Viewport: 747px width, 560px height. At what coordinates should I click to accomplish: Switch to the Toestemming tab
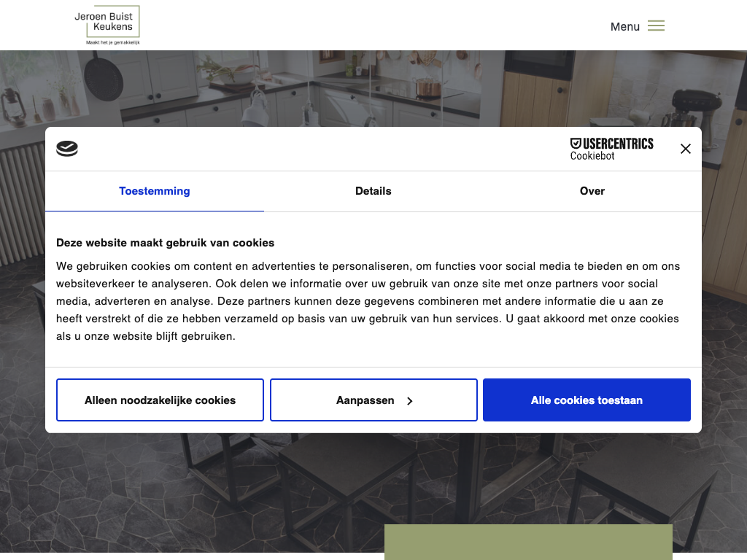[155, 191]
